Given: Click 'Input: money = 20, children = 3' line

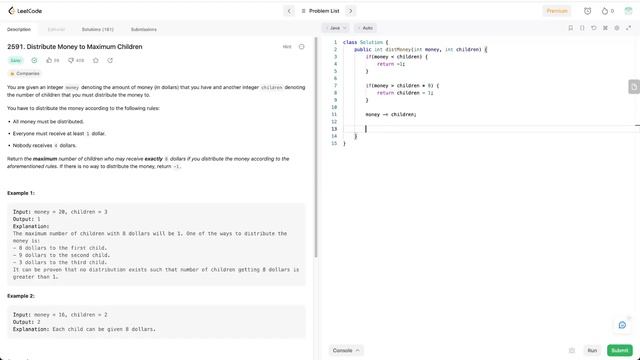Looking at the screenshot, I should click(60, 212).
